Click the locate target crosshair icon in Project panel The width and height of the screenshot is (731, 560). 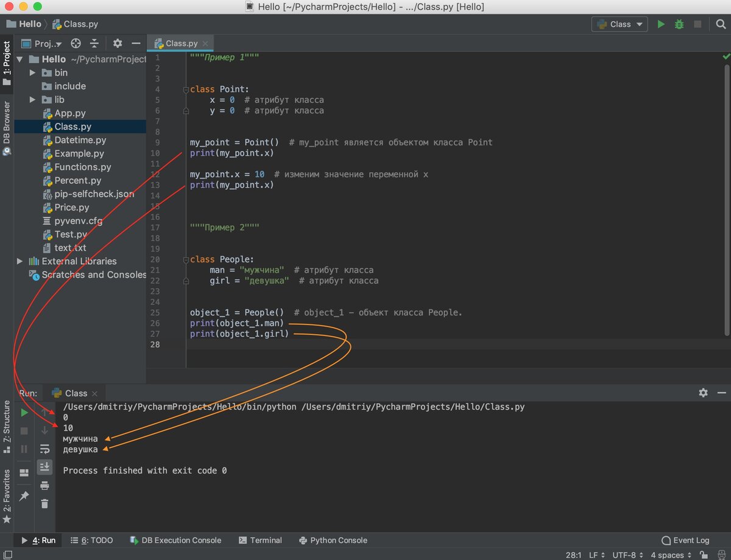[x=76, y=43]
